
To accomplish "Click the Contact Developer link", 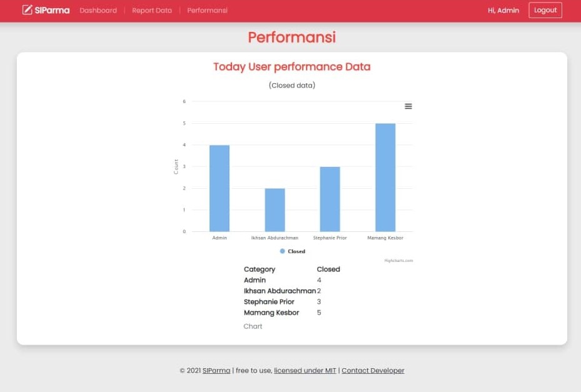I will point(373,371).
